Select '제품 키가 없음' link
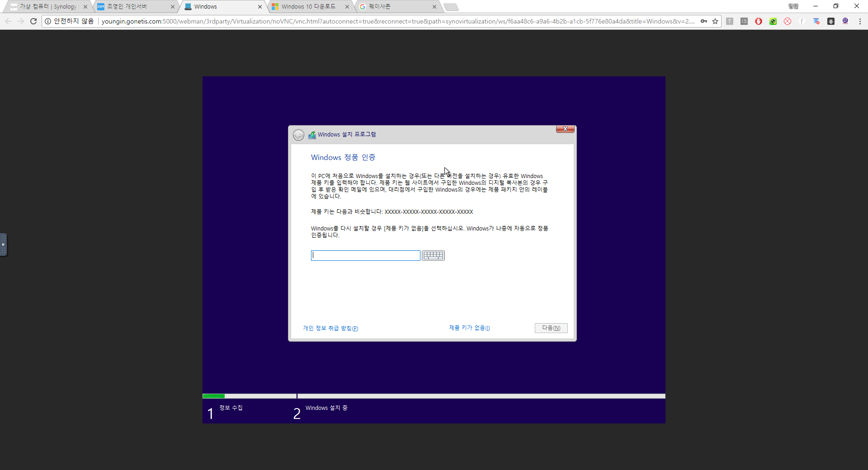The width and height of the screenshot is (868, 470). point(469,328)
